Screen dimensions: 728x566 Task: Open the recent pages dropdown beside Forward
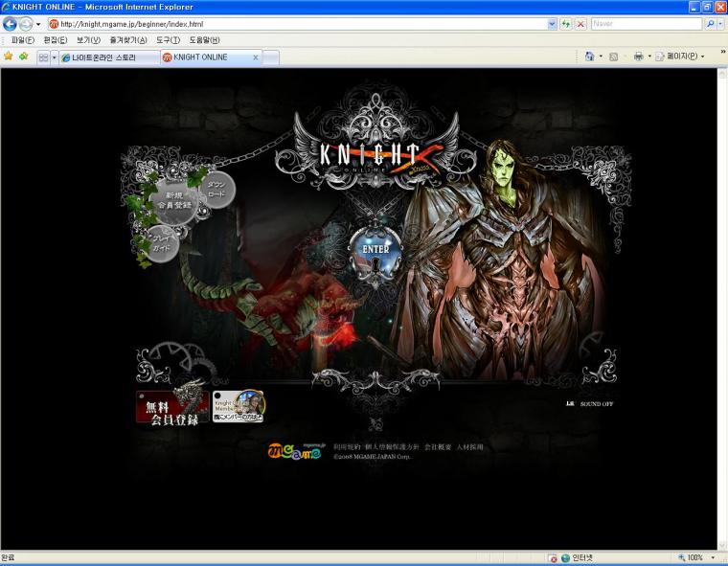pyautogui.click(x=38, y=24)
